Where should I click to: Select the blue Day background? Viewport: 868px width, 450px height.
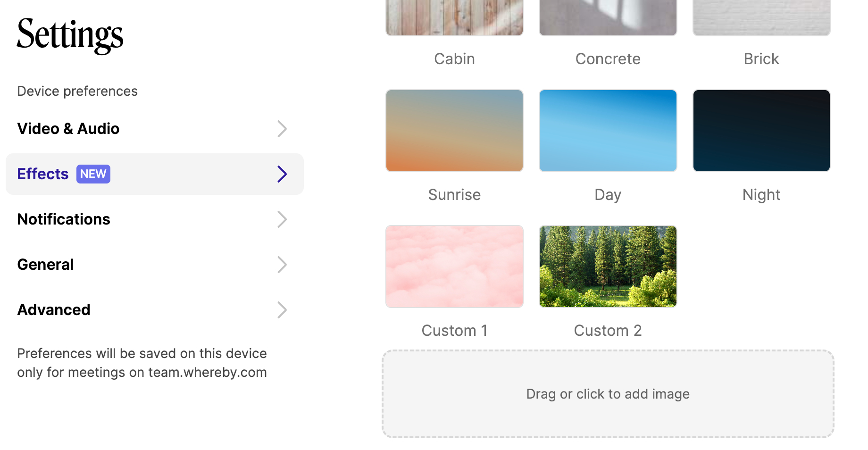608,131
